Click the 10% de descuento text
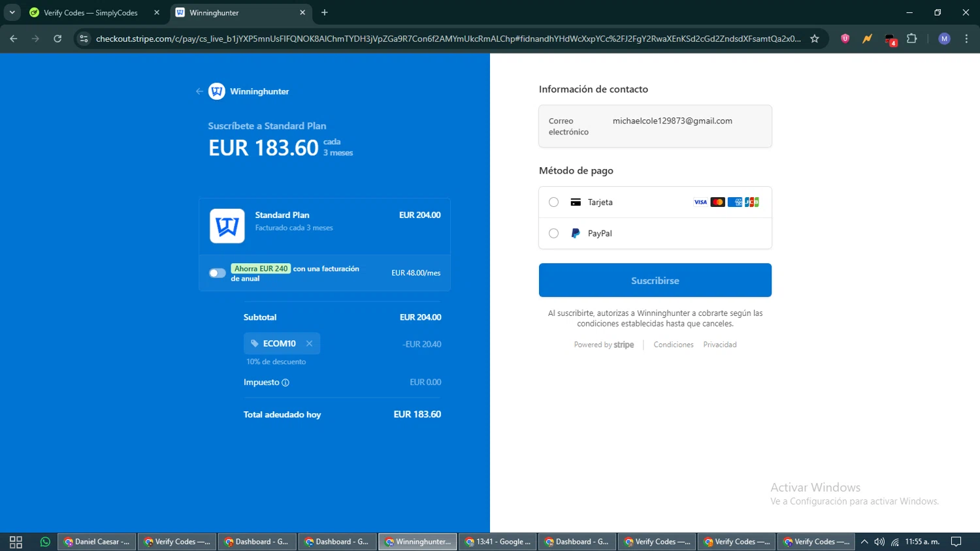The width and height of the screenshot is (980, 551). coord(276,362)
